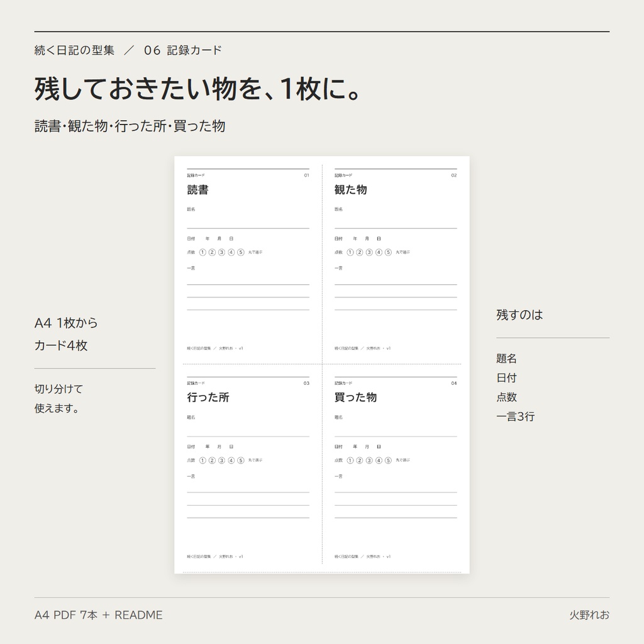Screen dimensions: 644x644
Task: Select score circle 3 on the 買った物 card
Action: pyautogui.click(x=369, y=460)
